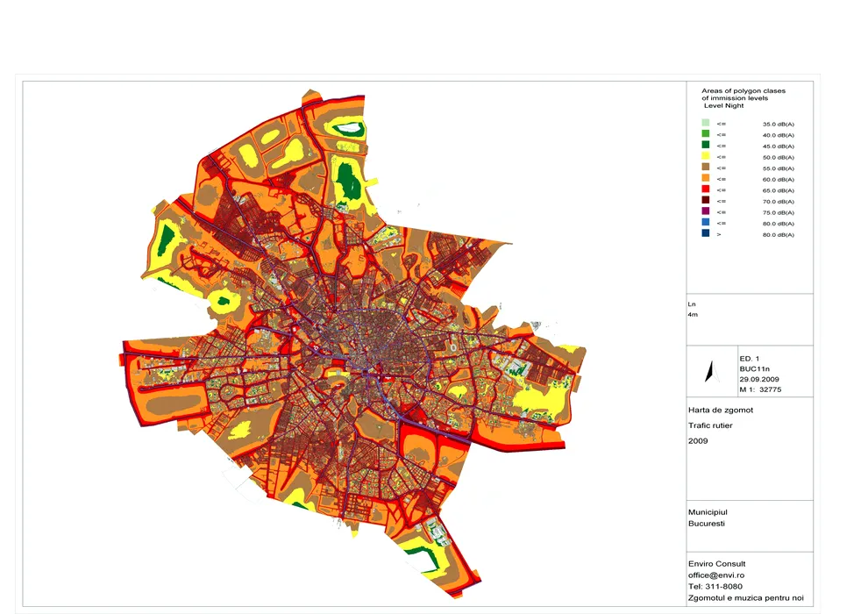Pick the navy greater-than 80.0 dB(A) swatch
868x614 pixels.
coord(705,234)
